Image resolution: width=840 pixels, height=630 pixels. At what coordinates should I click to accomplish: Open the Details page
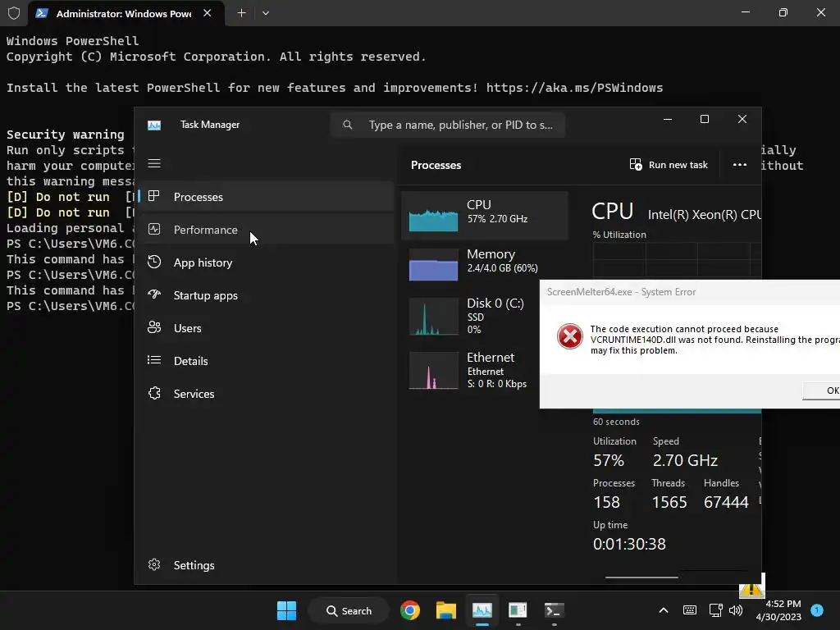[267, 361]
